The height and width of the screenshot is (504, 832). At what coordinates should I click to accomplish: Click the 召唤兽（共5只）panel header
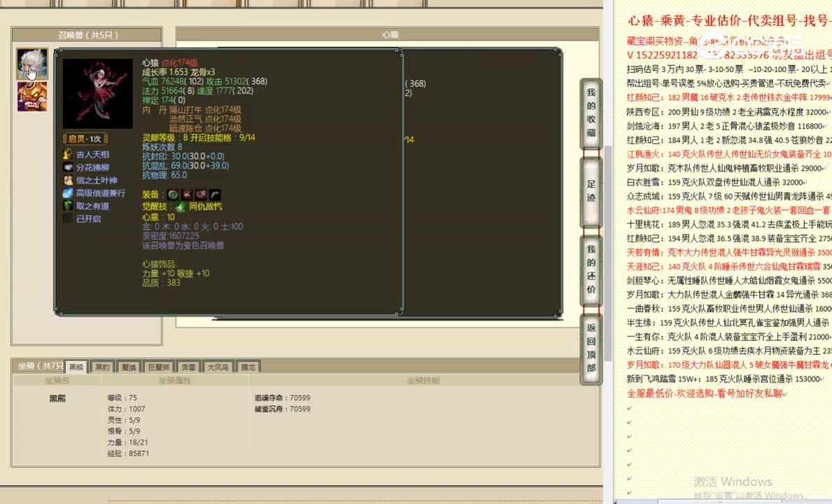click(x=88, y=35)
